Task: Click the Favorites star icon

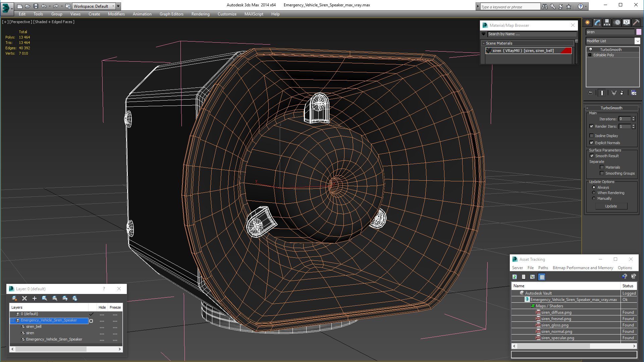Action: (569, 6)
